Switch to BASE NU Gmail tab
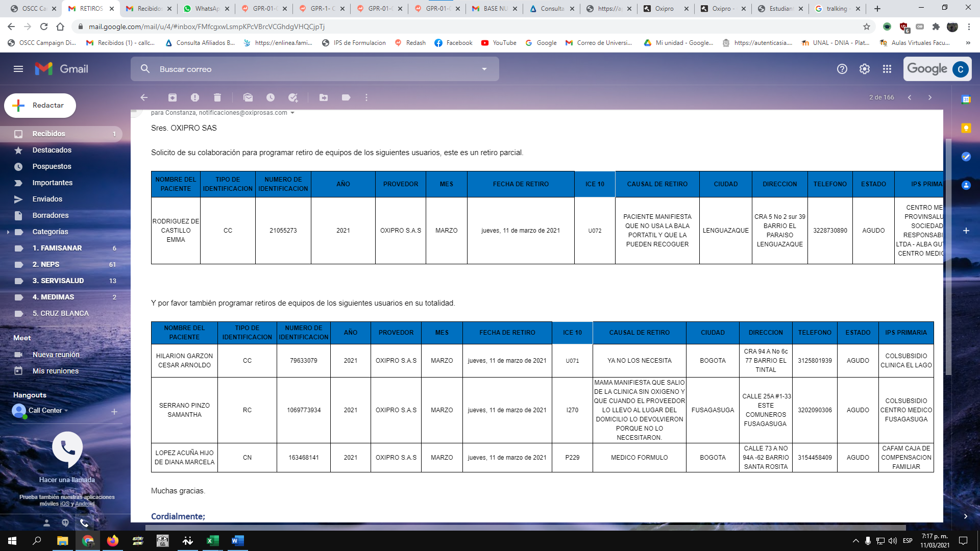Image resolution: width=980 pixels, height=551 pixels. point(495,9)
